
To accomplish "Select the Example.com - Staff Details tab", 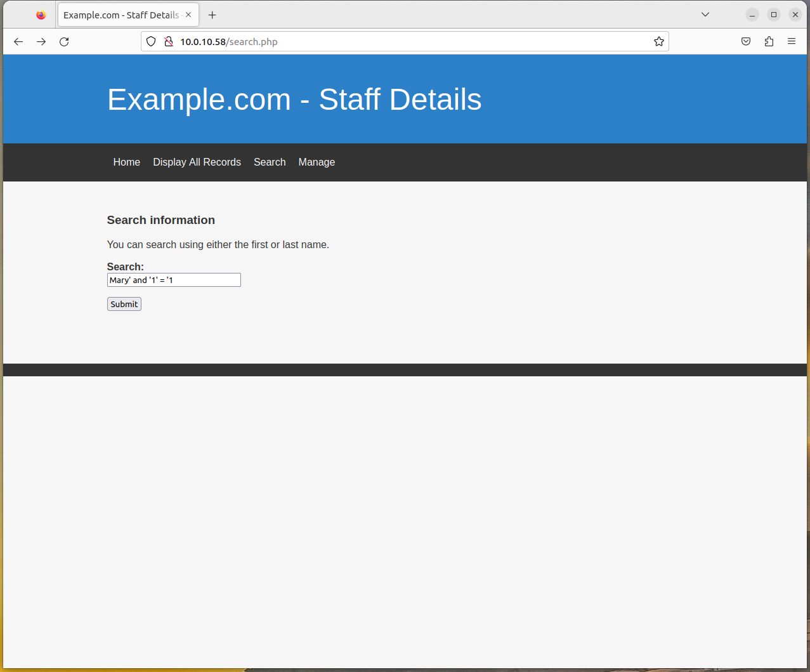I will pyautogui.click(x=121, y=15).
